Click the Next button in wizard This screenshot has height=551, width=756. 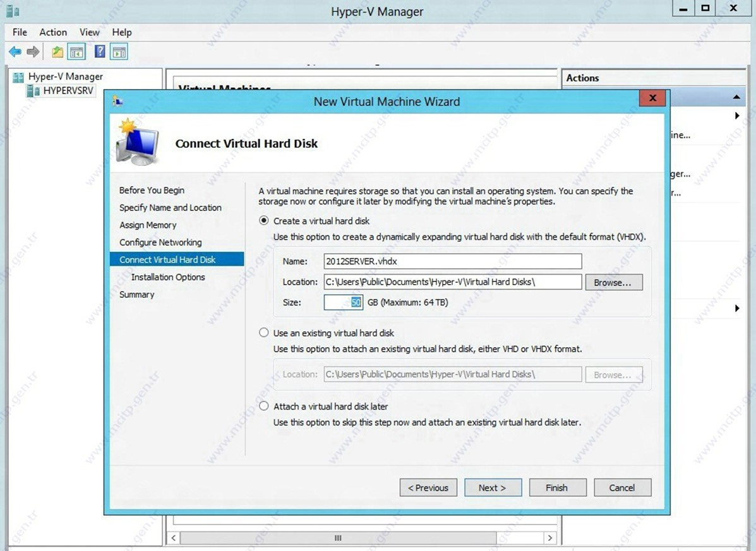coord(493,487)
